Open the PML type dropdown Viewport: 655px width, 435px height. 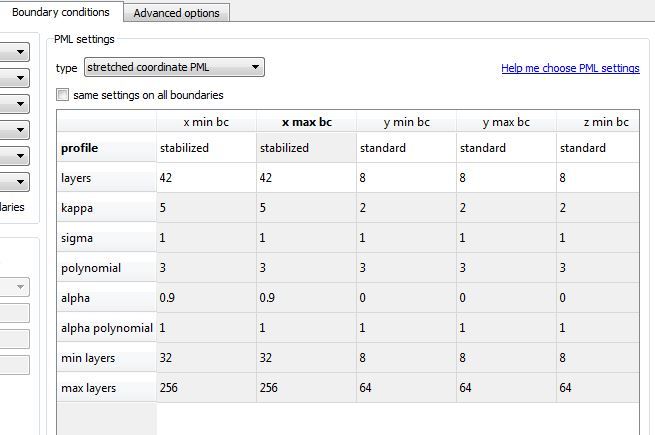click(173, 68)
